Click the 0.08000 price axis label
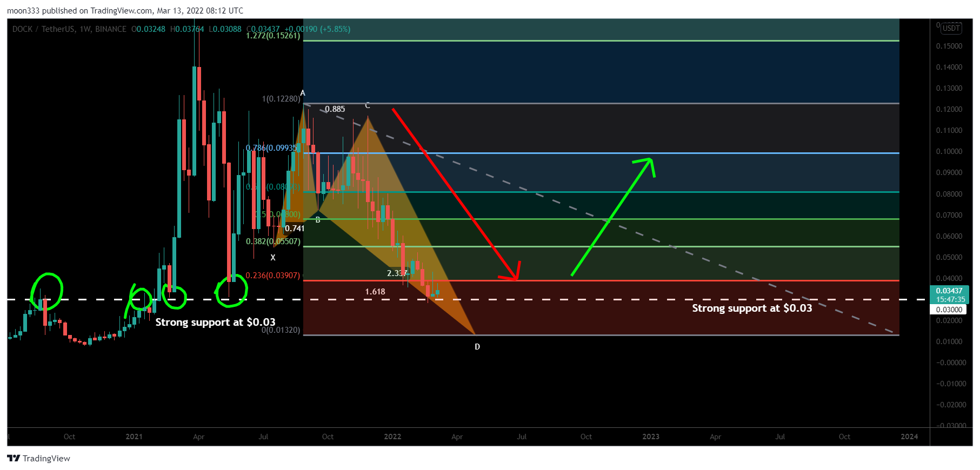 (949, 194)
